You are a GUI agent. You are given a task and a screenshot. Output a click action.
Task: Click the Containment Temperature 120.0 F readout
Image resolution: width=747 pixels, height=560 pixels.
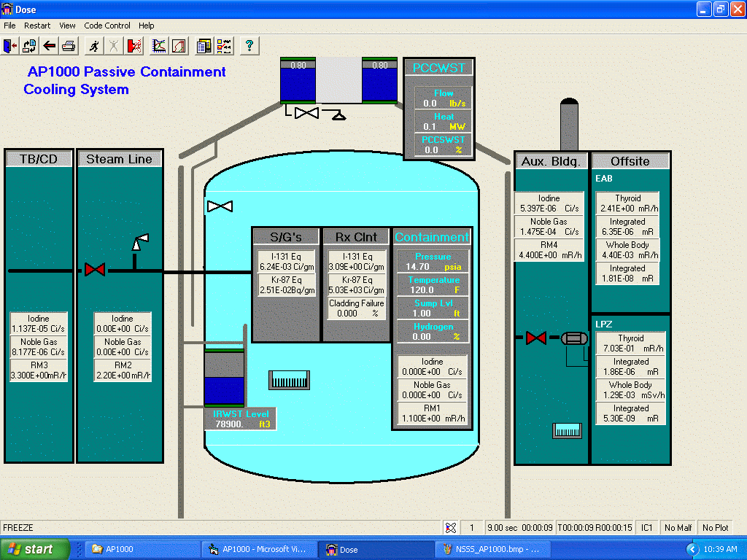pyautogui.click(x=433, y=285)
